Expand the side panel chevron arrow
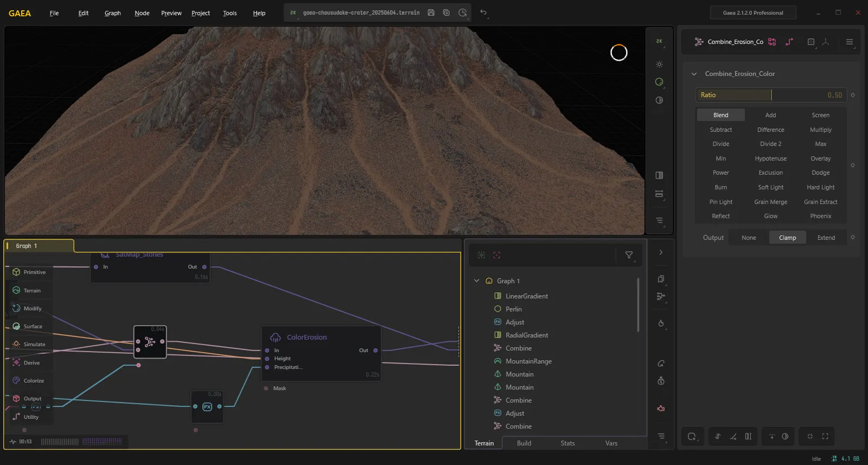This screenshot has height=465, width=868. point(661,252)
